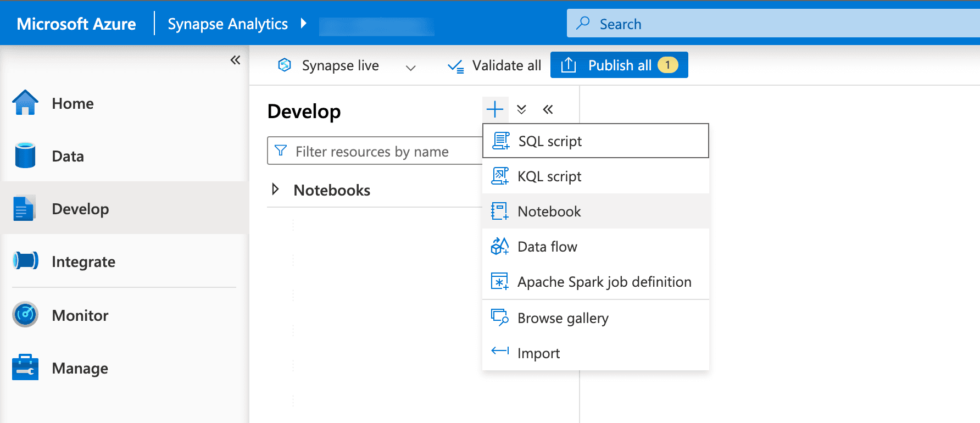Click the Data flow icon
This screenshot has height=423, width=980.
pos(499,246)
